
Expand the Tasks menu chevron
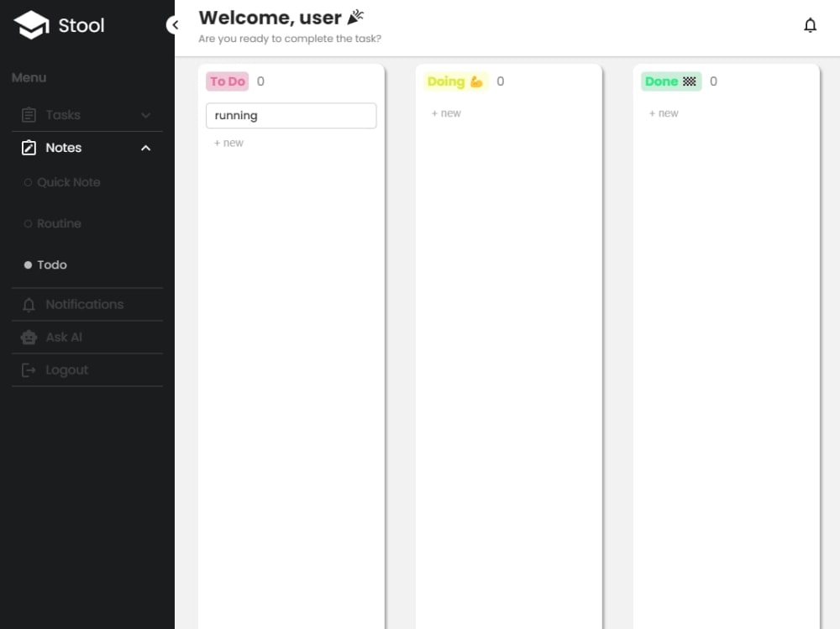(145, 115)
